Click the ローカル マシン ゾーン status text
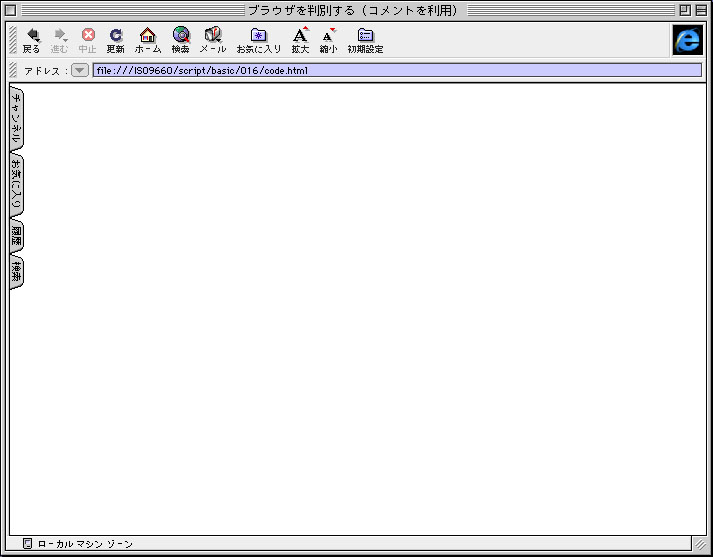 pos(85,544)
